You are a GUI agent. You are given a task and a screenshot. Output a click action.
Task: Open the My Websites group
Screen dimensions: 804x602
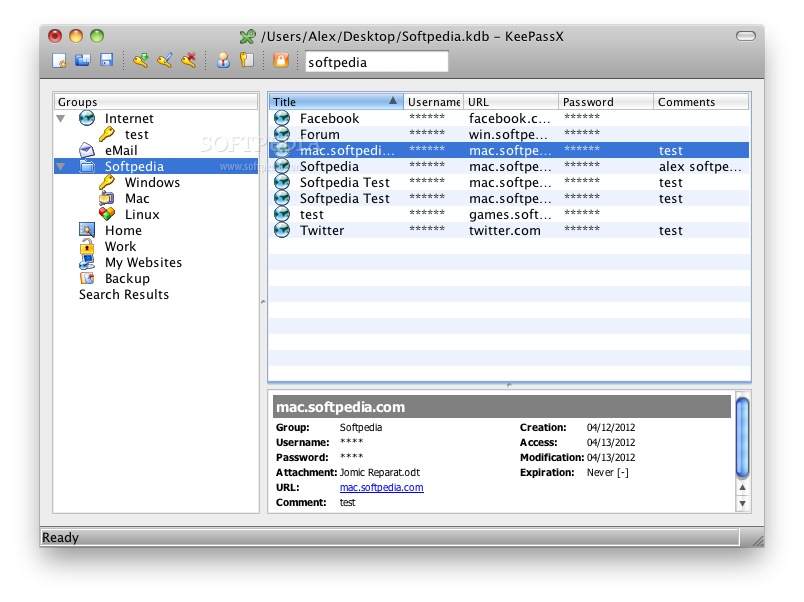click(143, 263)
